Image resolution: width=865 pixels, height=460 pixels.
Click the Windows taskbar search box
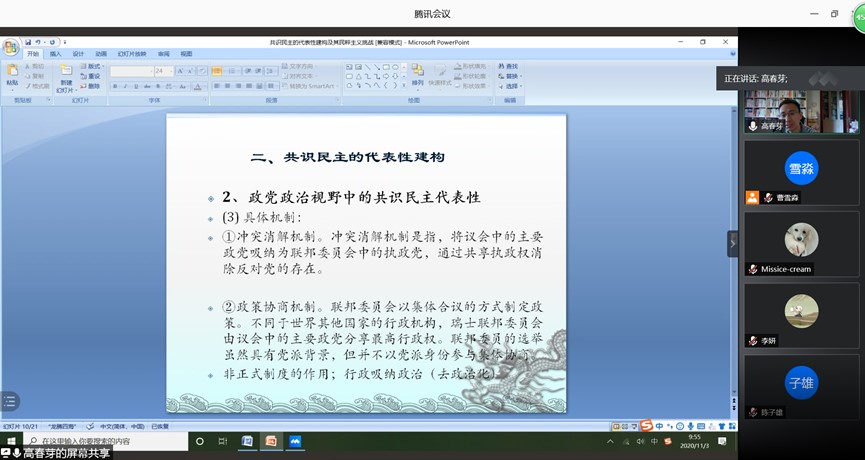click(x=105, y=441)
